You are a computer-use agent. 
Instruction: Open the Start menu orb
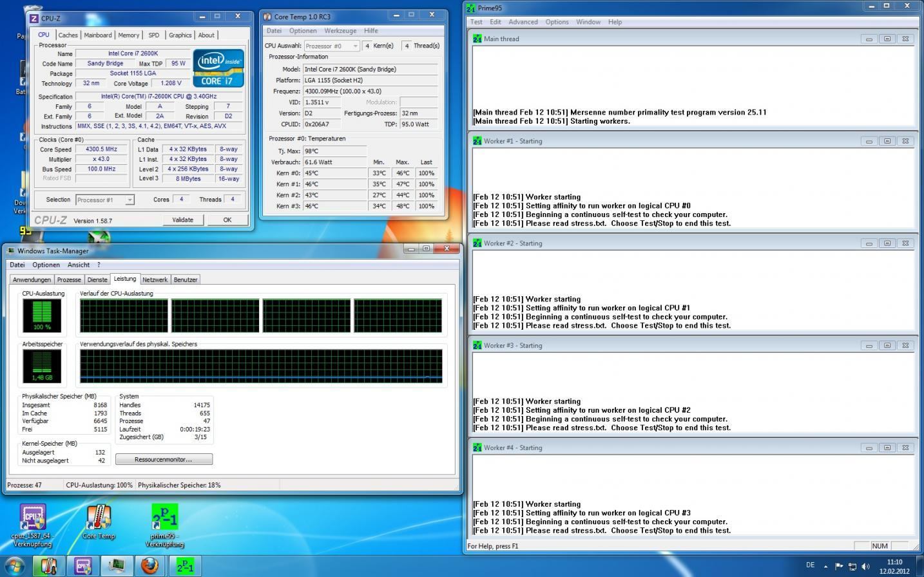[14, 566]
